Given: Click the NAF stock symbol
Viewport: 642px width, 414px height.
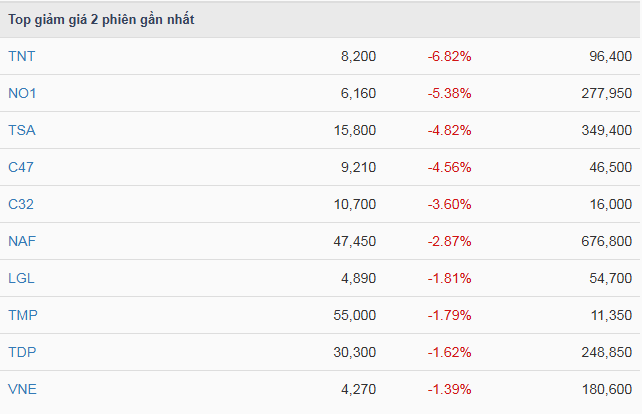Looking at the screenshot, I should click(22, 242).
